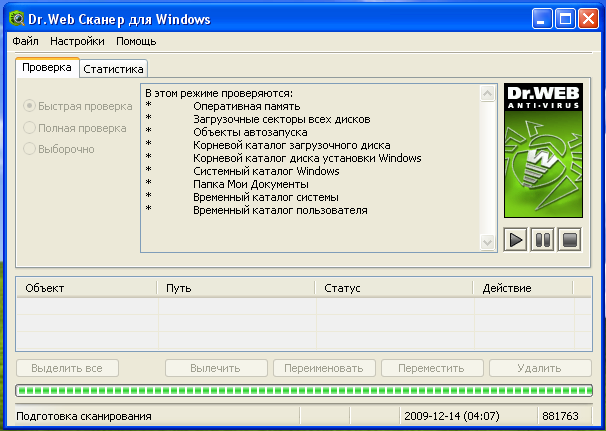The image size is (606, 431).
Task: Click the Вылечить button
Action: tap(216, 368)
